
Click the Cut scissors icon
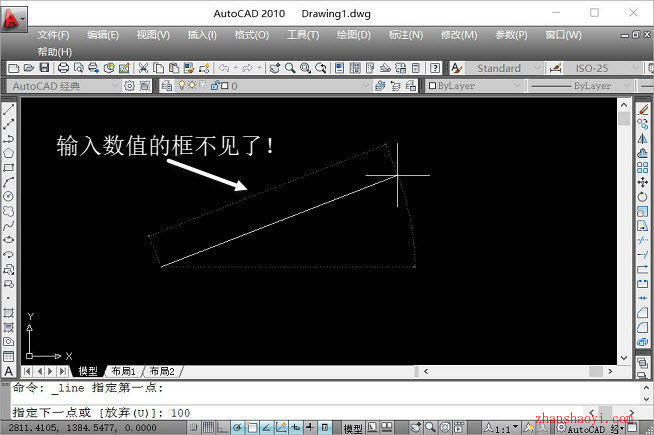click(143, 68)
